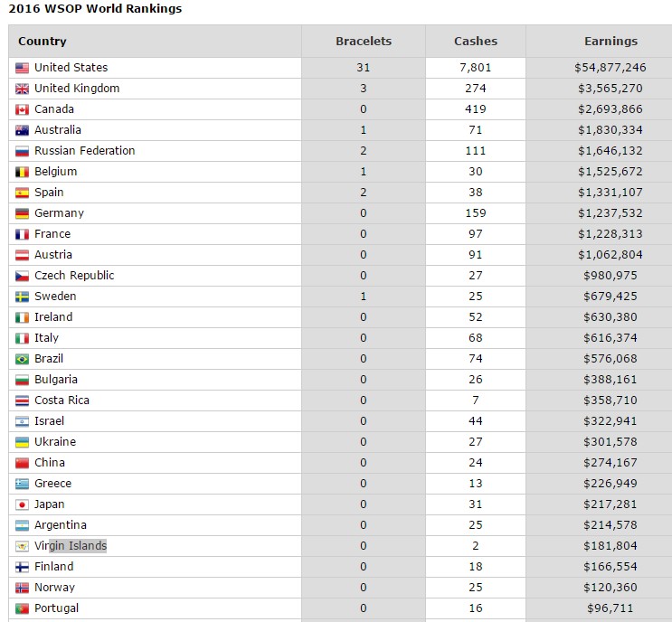The width and height of the screenshot is (672, 622).
Task: Click Spain earnings $1,331,107
Action: 610,193
